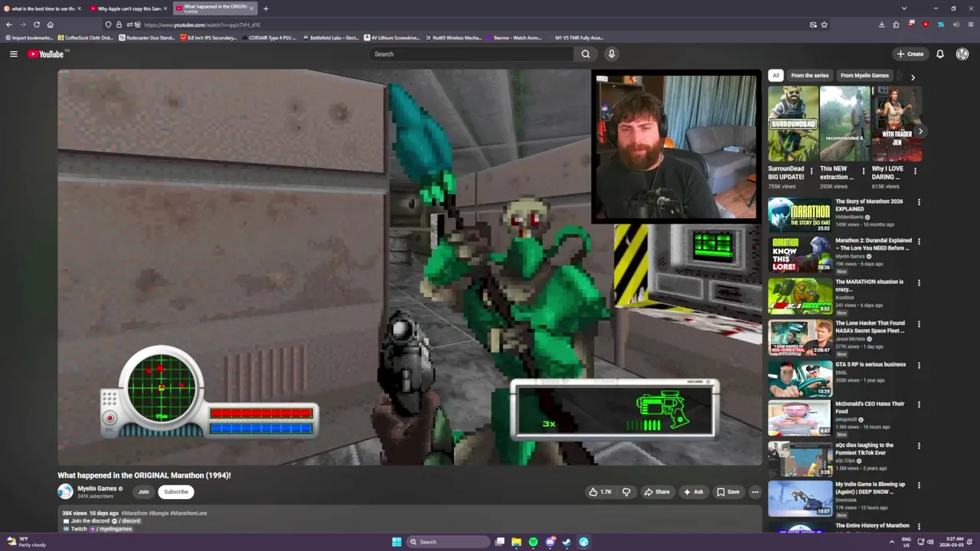Open Spotify from the taskbar
The width and height of the screenshot is (980, 551).
pos(533,542)
